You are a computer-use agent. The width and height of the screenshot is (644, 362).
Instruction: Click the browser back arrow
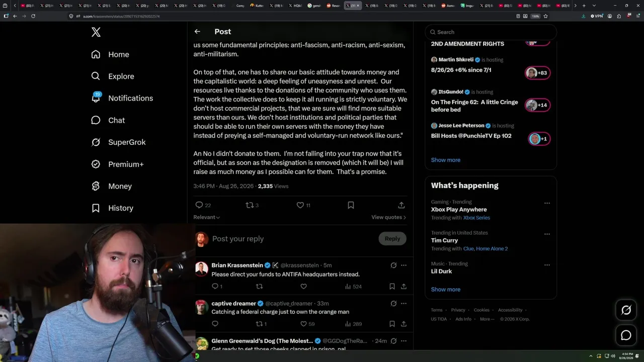click(x=15, y=16)
